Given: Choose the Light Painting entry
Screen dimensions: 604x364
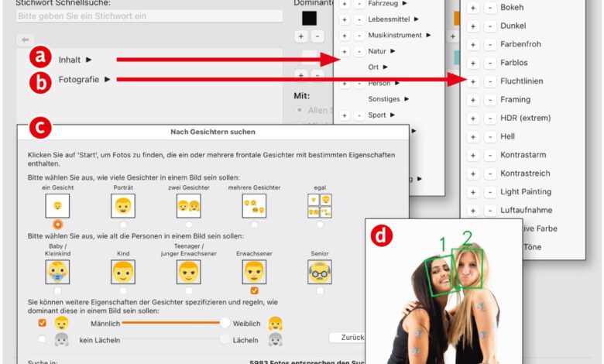Looking at the screenshot, I should click(526, 192).
